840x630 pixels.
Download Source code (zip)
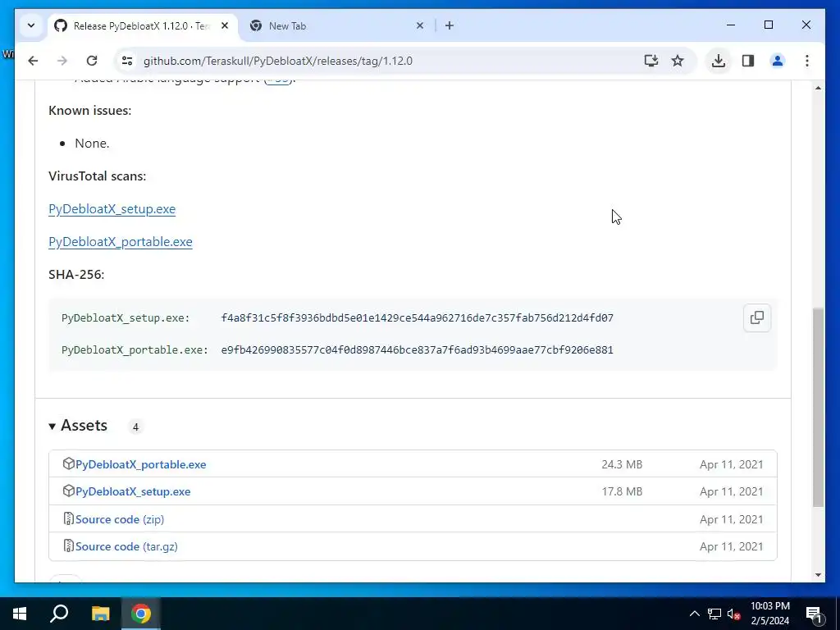pos(120,519)
